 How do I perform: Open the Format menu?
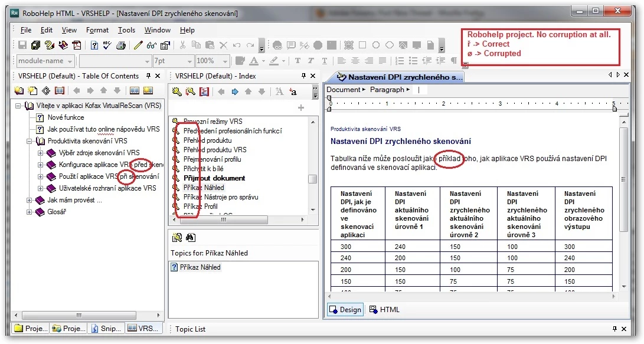click(x=97, y=30)
